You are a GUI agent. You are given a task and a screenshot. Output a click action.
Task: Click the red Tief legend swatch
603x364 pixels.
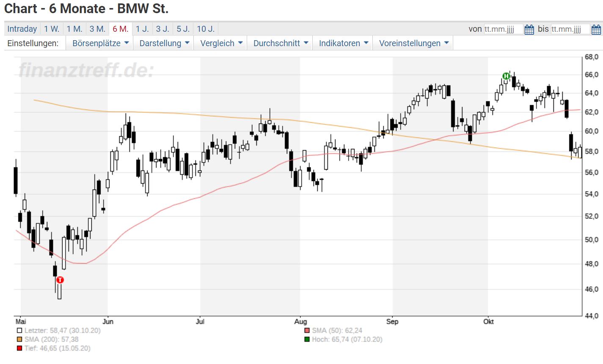(19, 348)
